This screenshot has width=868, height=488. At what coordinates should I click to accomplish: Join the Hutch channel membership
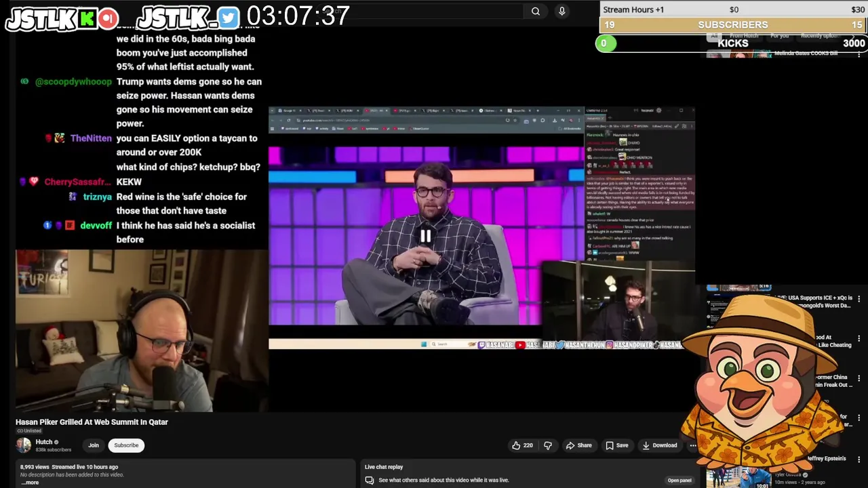[94, 445]
